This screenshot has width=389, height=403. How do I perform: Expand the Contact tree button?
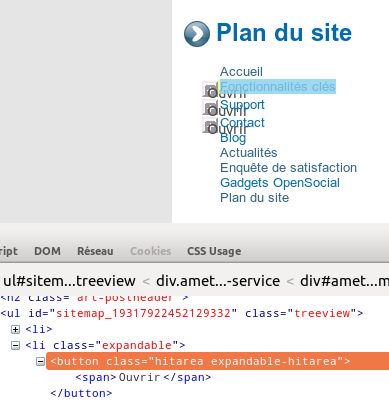tap(210, 126)
